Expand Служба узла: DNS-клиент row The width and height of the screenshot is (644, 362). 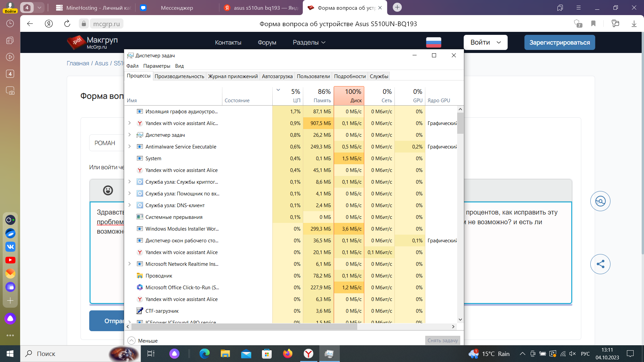click(129, 205)
